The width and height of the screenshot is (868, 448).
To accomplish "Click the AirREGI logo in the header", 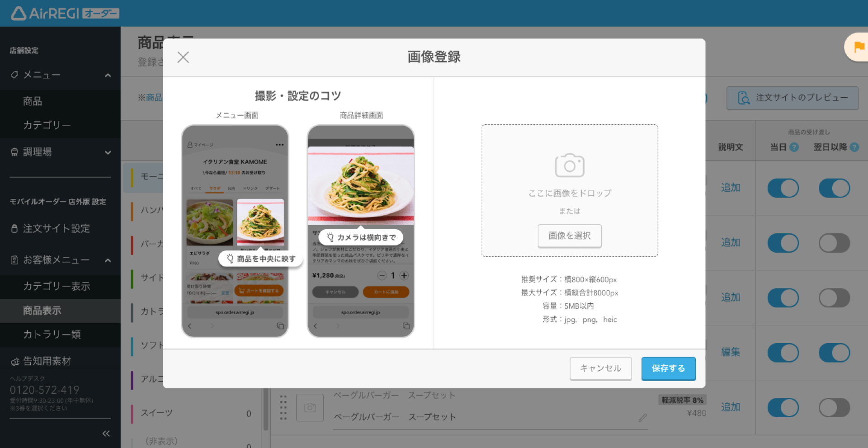I will point(65,13).
